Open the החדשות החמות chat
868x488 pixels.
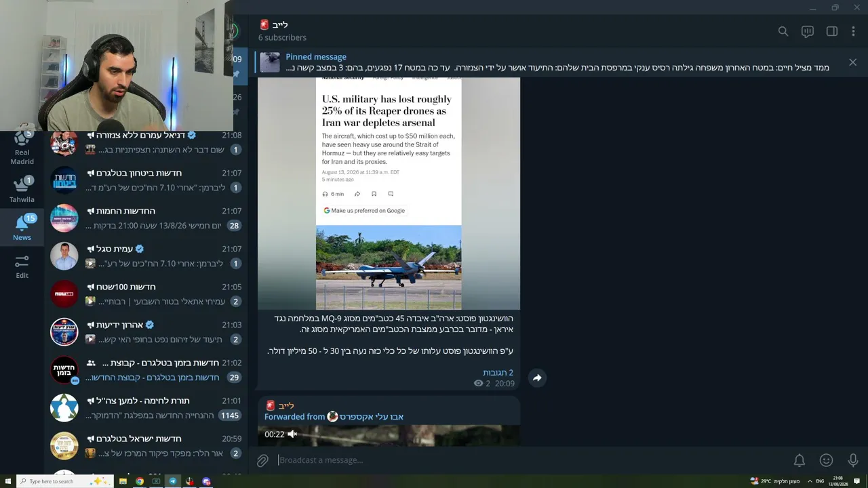146,218
